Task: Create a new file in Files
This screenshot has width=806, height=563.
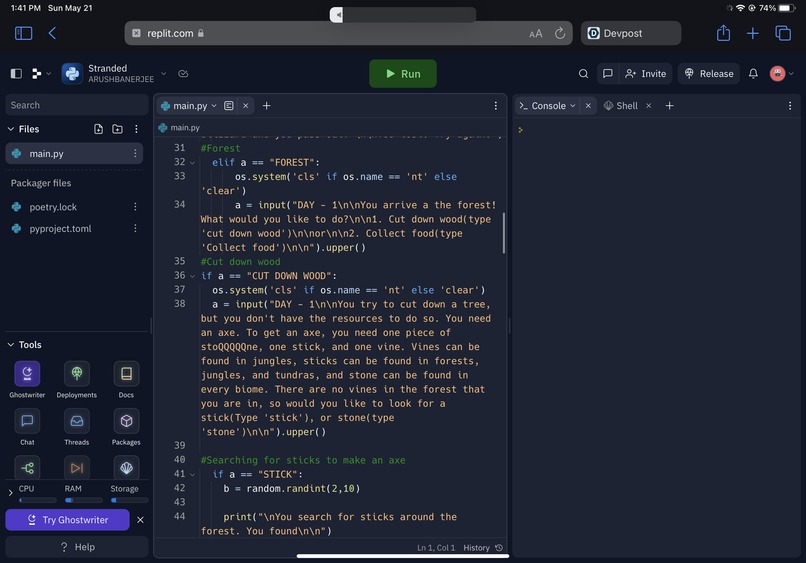Action: pyautogui.click(x=98, y=129)
